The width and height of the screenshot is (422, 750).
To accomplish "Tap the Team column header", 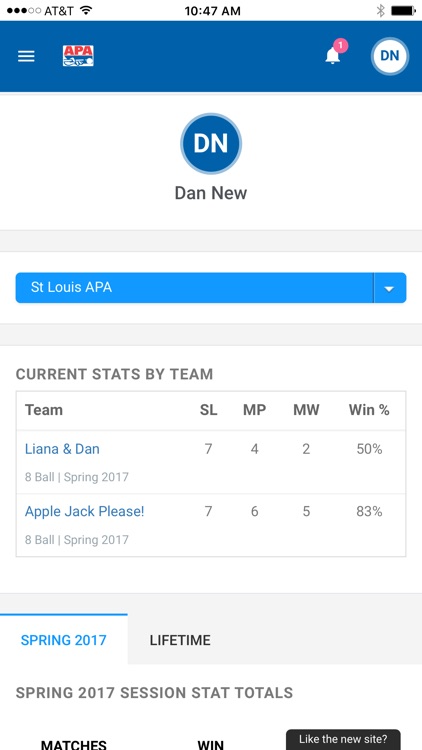I will [44, 410].
